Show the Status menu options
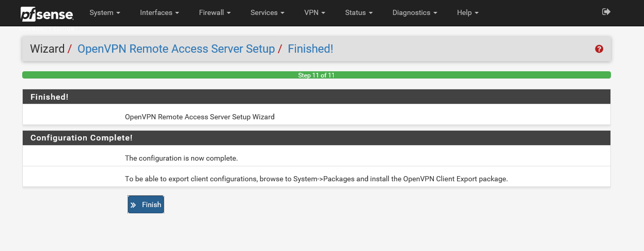The image size is (644, 251). coord(359,12)
